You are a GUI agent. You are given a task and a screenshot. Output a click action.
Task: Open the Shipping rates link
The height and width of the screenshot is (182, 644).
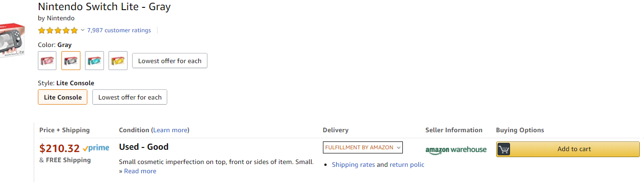pos(353,164)
